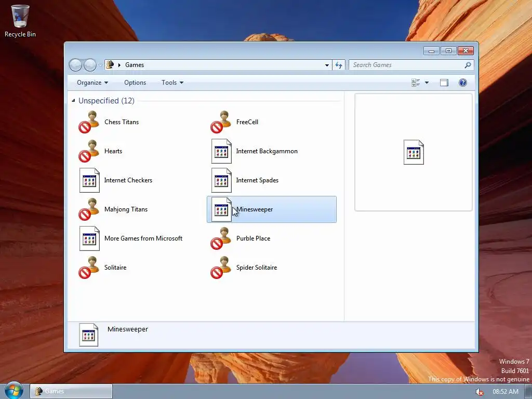Select the Purble Place icon
Image resolution: width=532 pixels, height=399 pixels.
(x=221, y=238)
